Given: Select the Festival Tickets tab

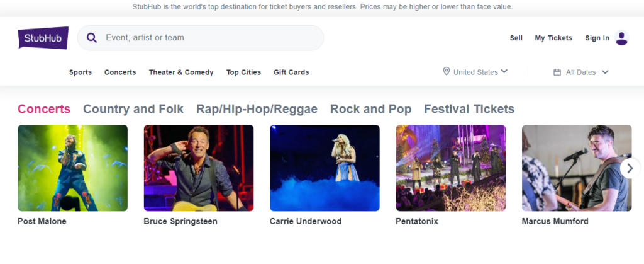Looking at the screenshot, I should point(469,109).
